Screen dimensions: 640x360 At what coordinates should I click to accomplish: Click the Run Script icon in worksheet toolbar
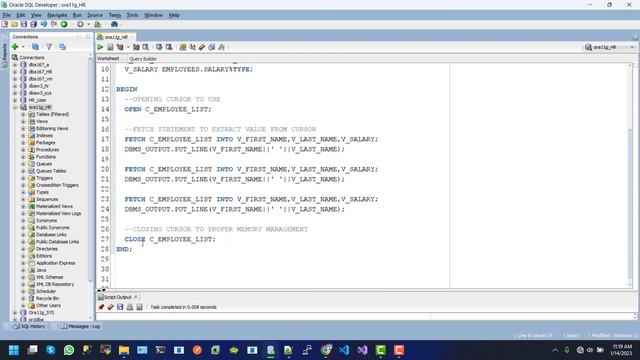pyautogui.click(x=110, y=47)
